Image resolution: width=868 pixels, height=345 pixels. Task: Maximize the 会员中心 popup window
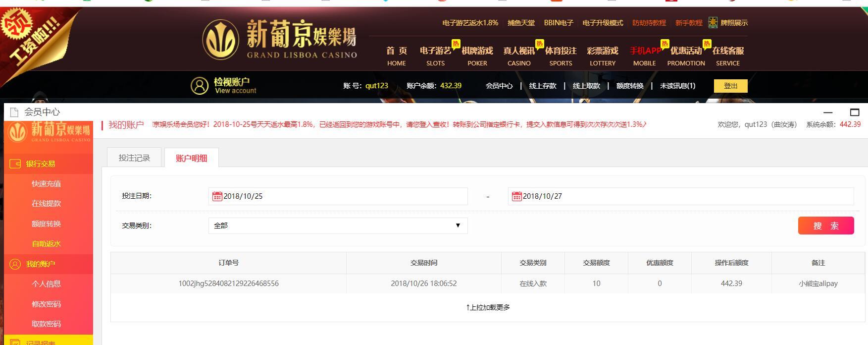(855, 112)
